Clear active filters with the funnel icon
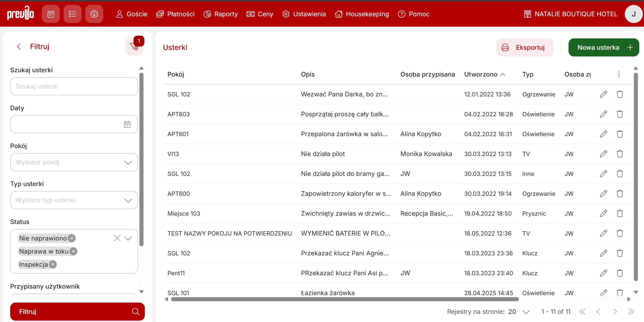 coord(134,47)
